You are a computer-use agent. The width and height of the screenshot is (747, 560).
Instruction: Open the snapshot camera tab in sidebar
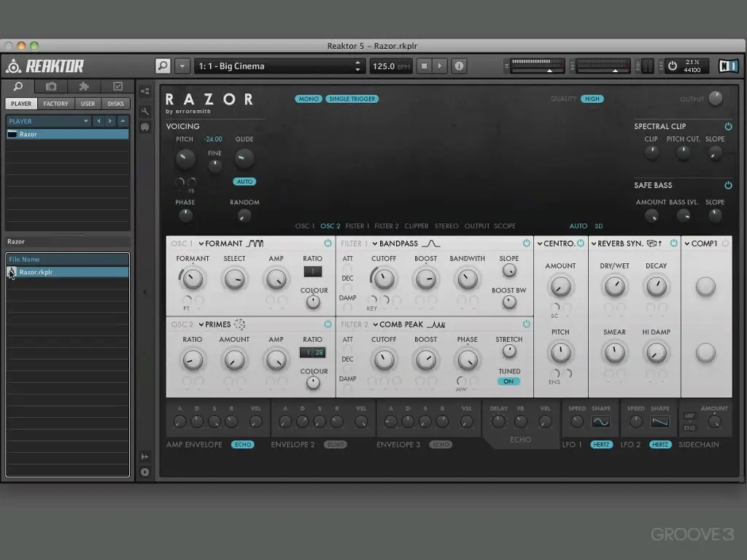pos(51,86)
